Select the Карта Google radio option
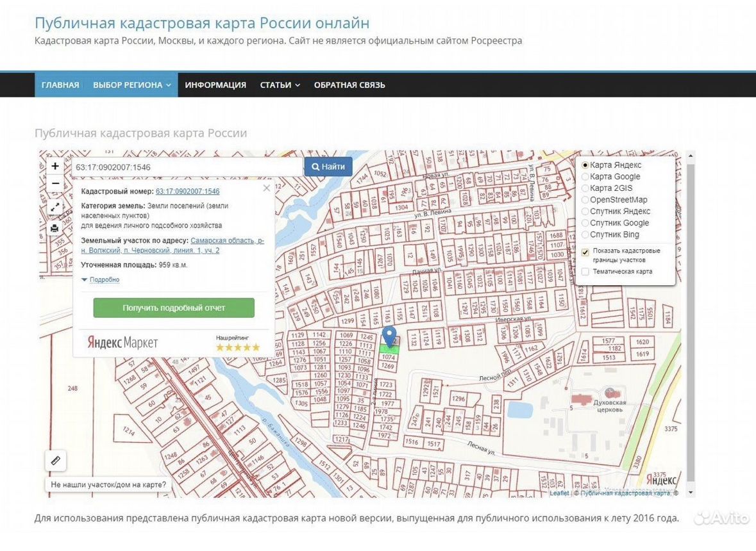The height and width of the screenshot is (551, 756). 585,177
